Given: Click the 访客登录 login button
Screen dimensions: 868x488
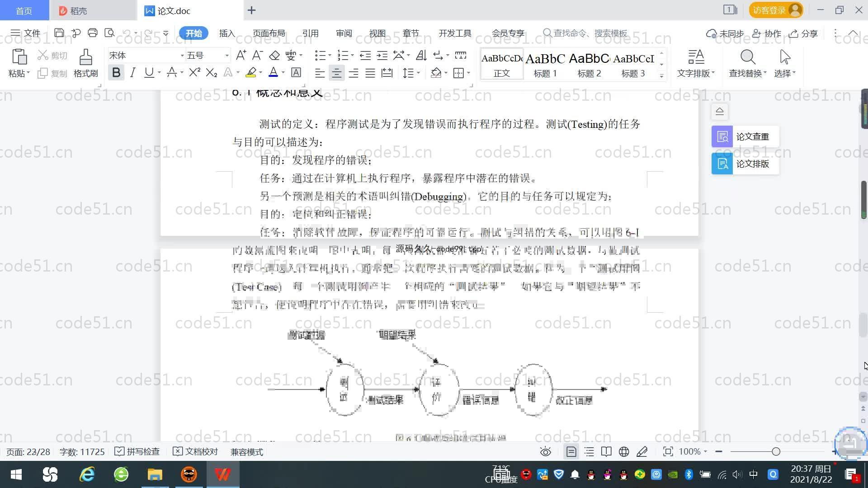Looking at the screenshot, I should (x=776, y=10).
